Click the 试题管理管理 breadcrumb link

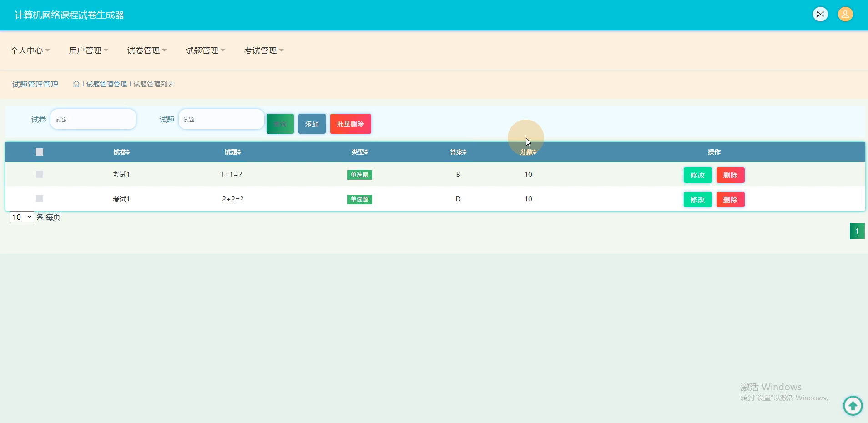pyautogui.click(x=106, y=84)
